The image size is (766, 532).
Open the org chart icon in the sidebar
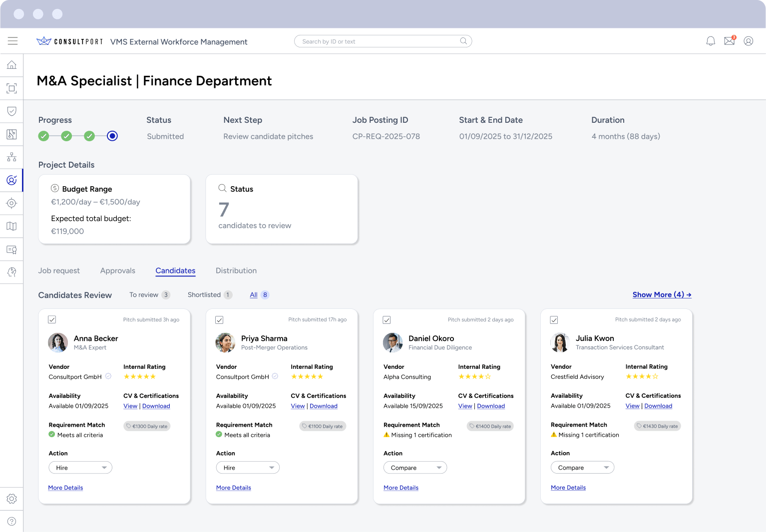(11, 157)
